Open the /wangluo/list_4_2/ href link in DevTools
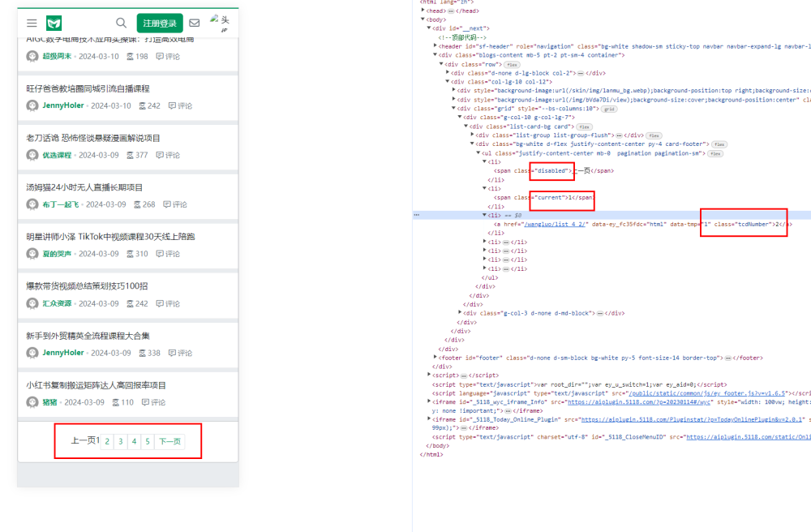 coord(554,225)
